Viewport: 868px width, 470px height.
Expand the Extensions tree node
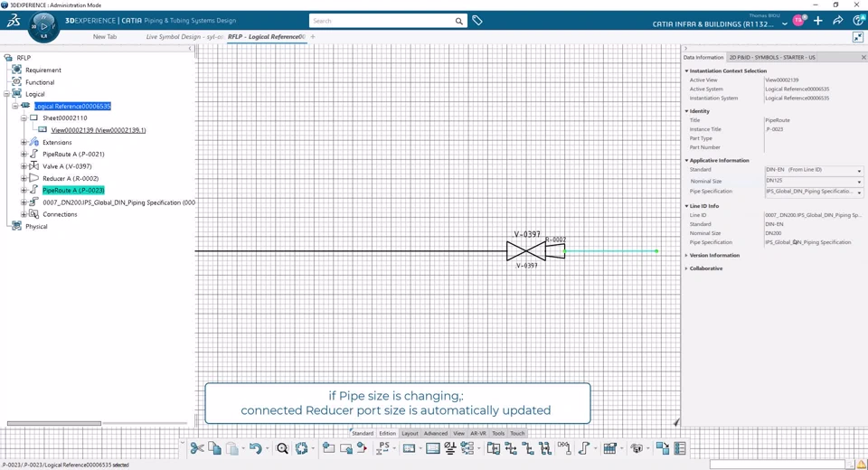[x=24, y=142]
